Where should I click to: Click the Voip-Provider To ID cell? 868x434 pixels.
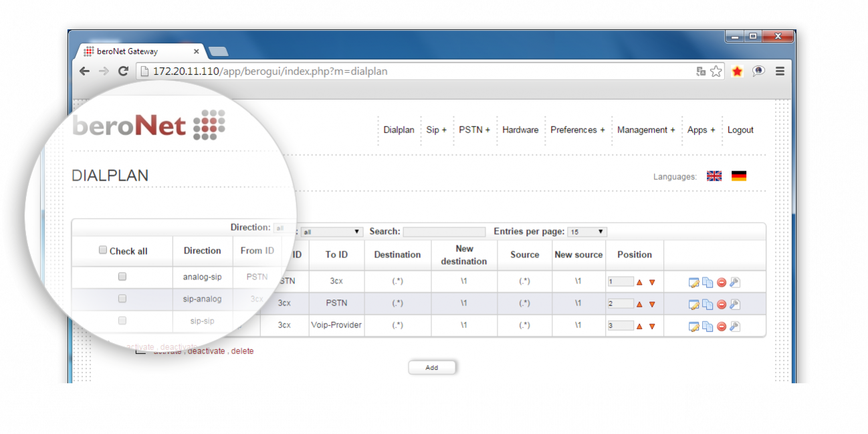336,326
